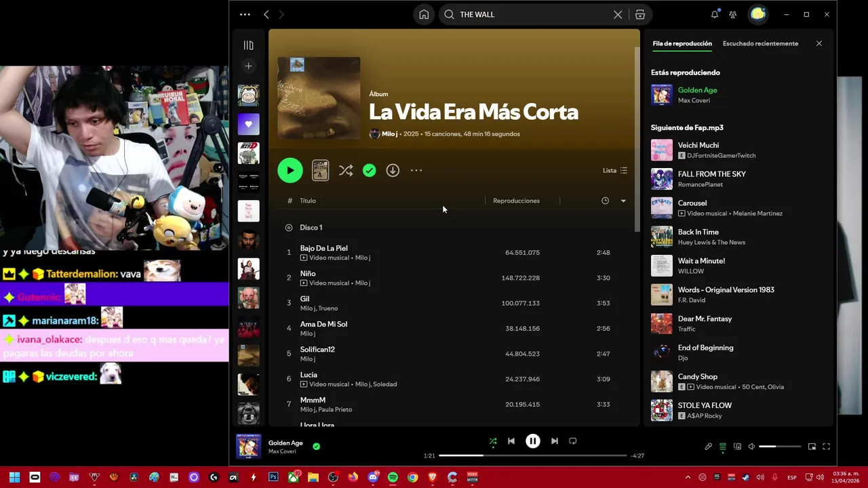Pause the current song
This screenshot has width=868, height=488.
pos(533,441)
